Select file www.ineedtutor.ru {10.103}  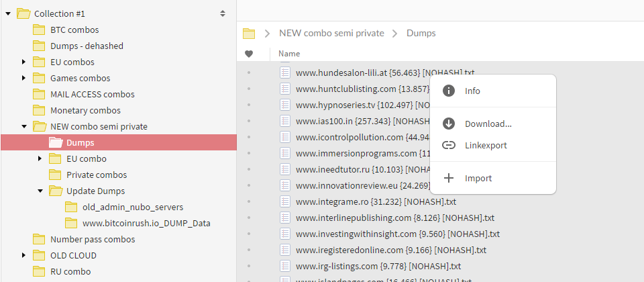coord(362,169)
